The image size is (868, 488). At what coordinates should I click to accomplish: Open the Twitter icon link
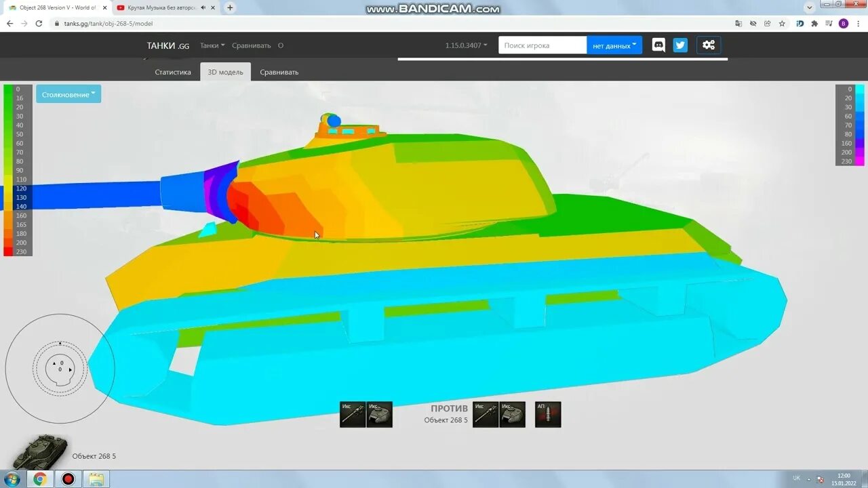coord(680,45)
